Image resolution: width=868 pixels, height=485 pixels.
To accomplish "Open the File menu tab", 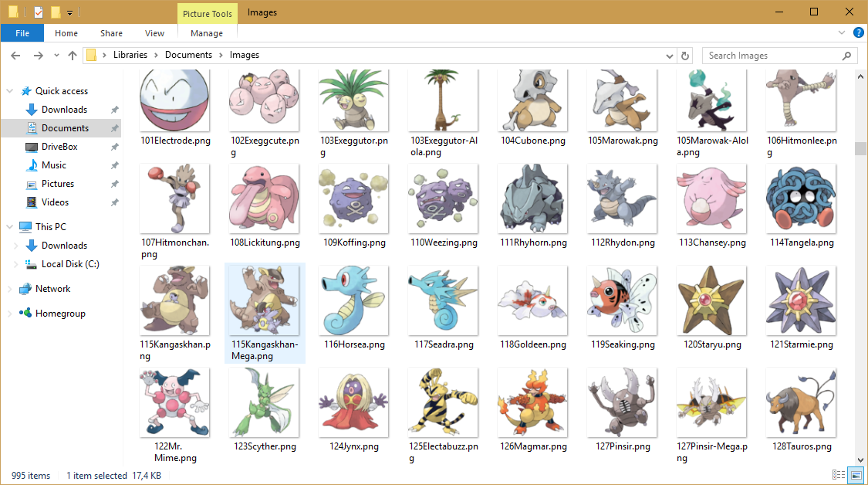I will [22, 33].
